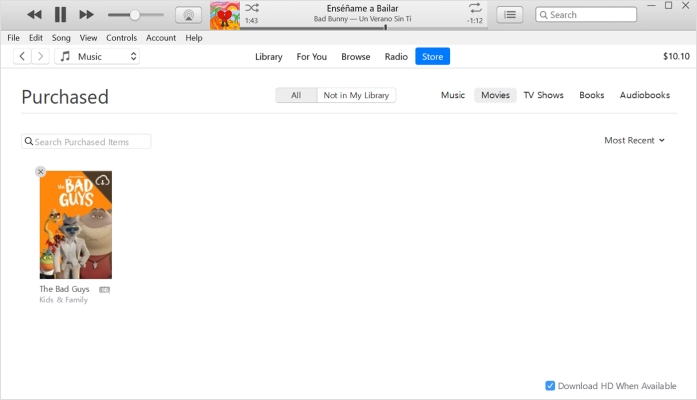Open the Edit menu
697x400 pixels.
point(36,38)
